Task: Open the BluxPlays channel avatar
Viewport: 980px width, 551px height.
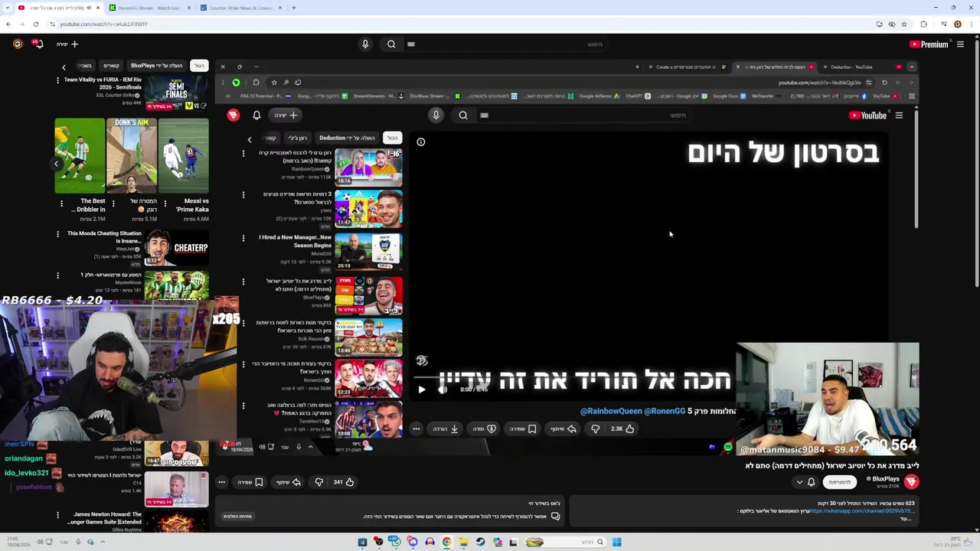Action: pos(911,481)
